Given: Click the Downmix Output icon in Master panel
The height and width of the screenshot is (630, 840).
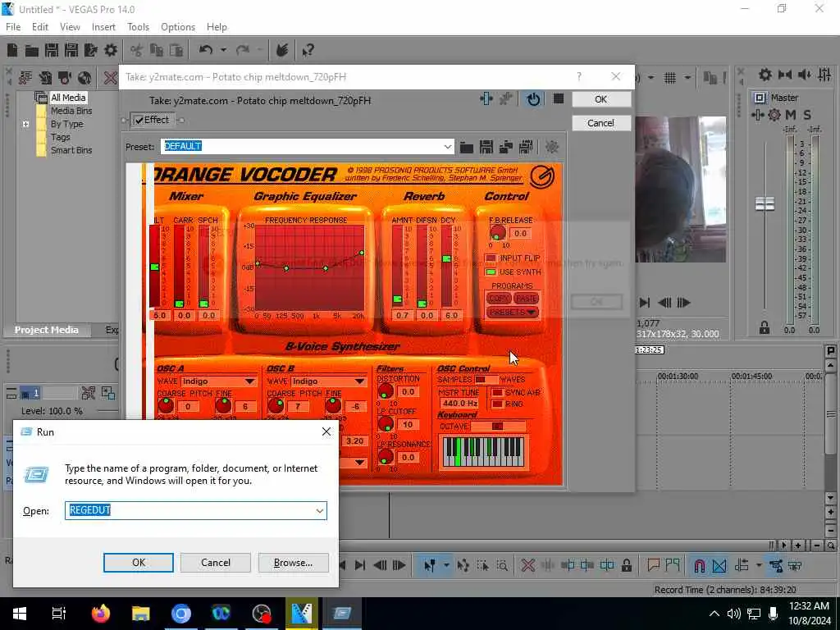Looking at the screenshot, I should [785, 75].
